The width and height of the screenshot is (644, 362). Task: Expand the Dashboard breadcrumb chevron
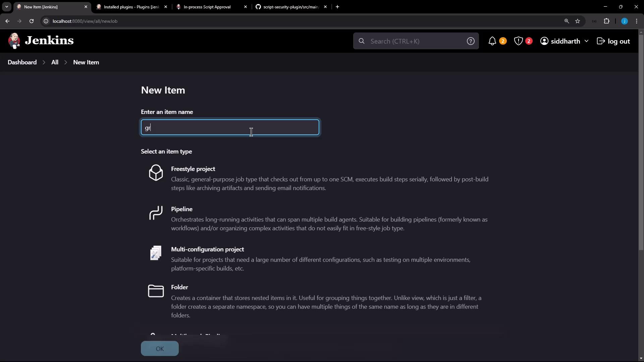pyautogui.click(x=44, y=62)
